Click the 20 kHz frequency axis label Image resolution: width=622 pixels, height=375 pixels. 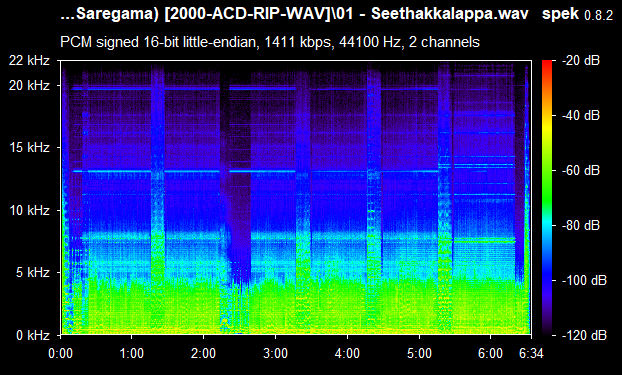(x=29, y=85)
